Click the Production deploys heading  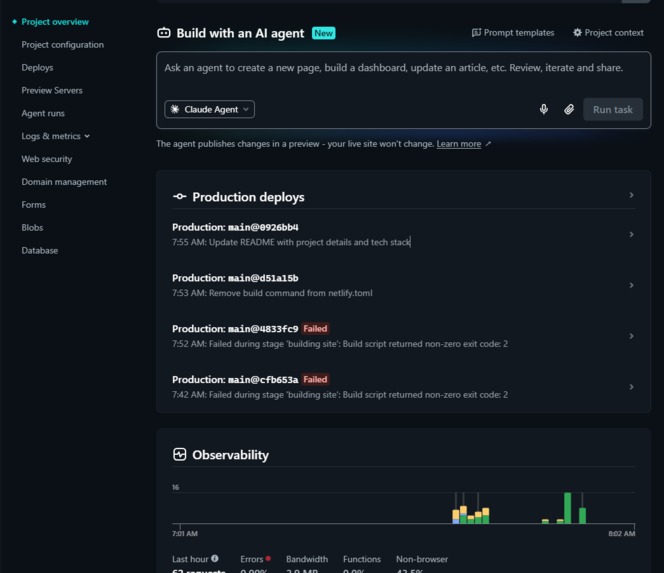pyautogui.click(x=248, y=197)
